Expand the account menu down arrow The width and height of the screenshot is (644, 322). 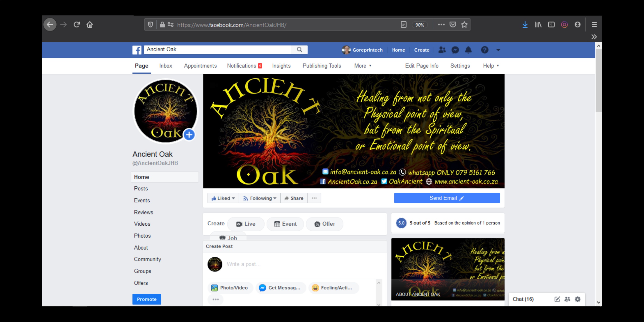tap(498, 50)
